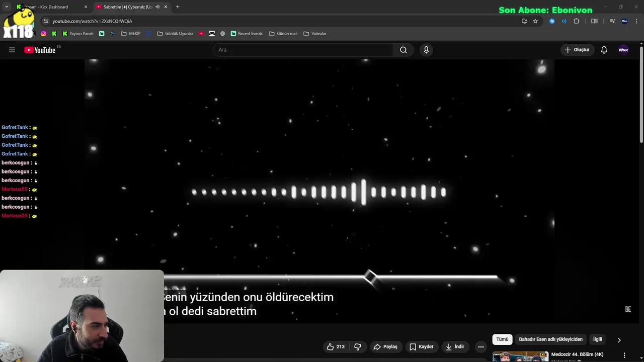
Task: Start voice search with the microphone
Action: (426, 50)
